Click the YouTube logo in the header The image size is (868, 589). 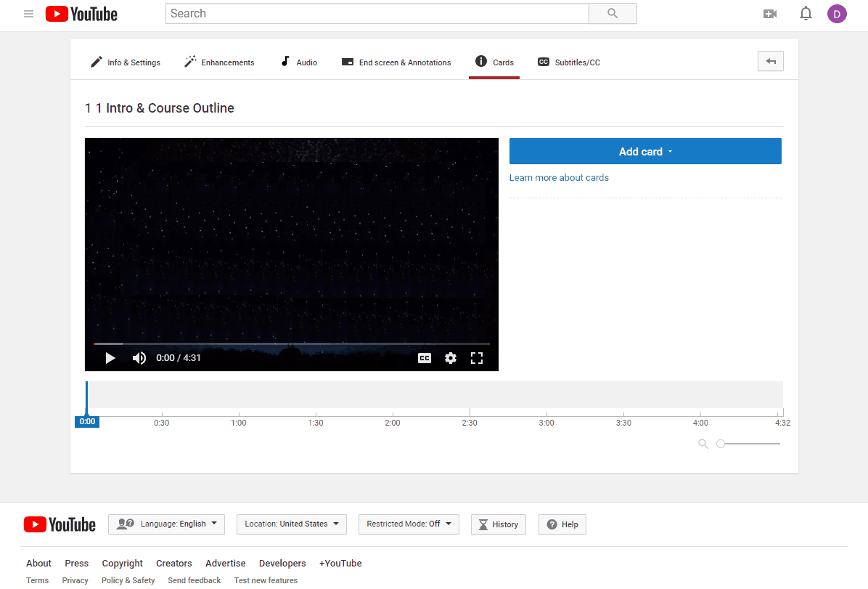point(81,14)
